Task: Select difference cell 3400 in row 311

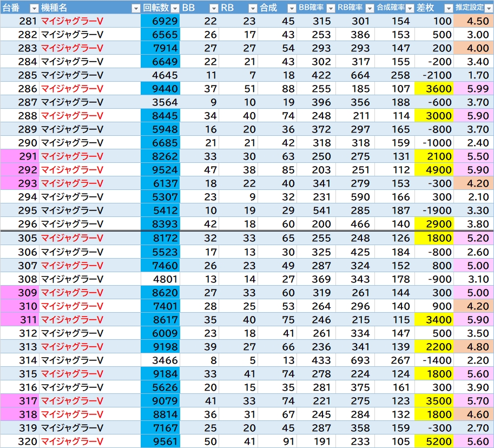Action: tap(434, 319)
